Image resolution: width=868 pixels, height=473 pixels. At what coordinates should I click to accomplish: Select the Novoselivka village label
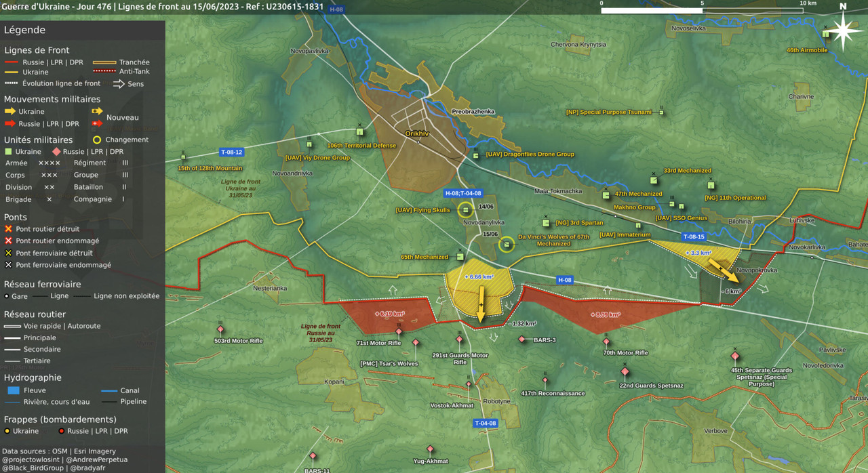pyautogui.click(x=689, y=28)
